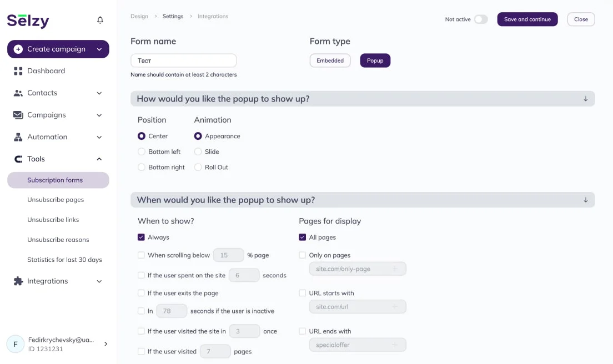
Task: Click the Contacts people icon
Action: [x=18, y=93]
